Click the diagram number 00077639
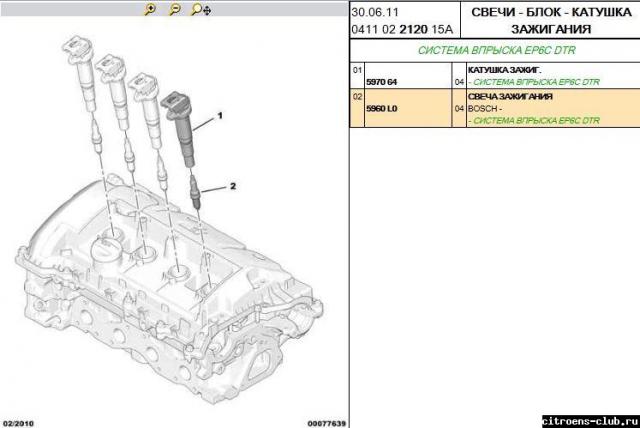The height and width of the screenshot is (428, 640). tap(325, 422)
